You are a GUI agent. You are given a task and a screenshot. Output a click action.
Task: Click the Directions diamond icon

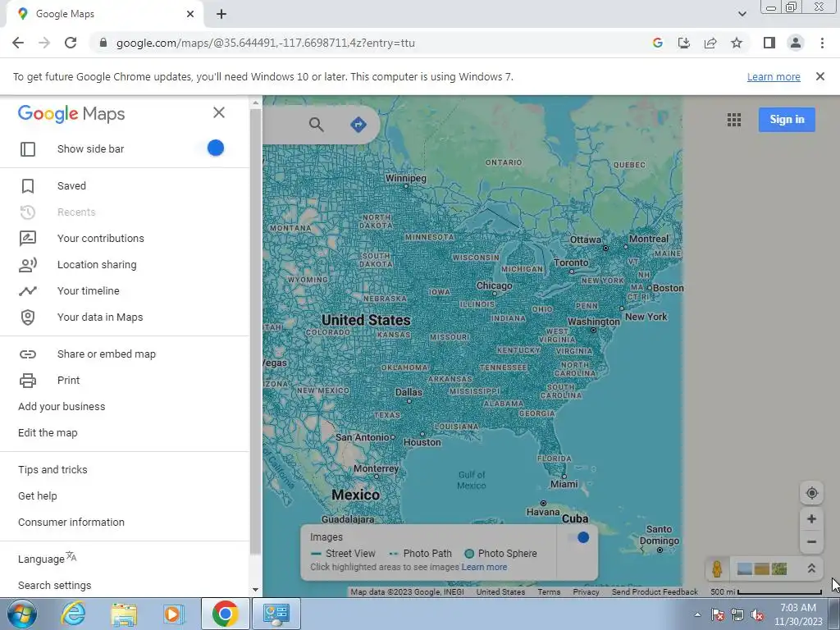click(358, 125)
